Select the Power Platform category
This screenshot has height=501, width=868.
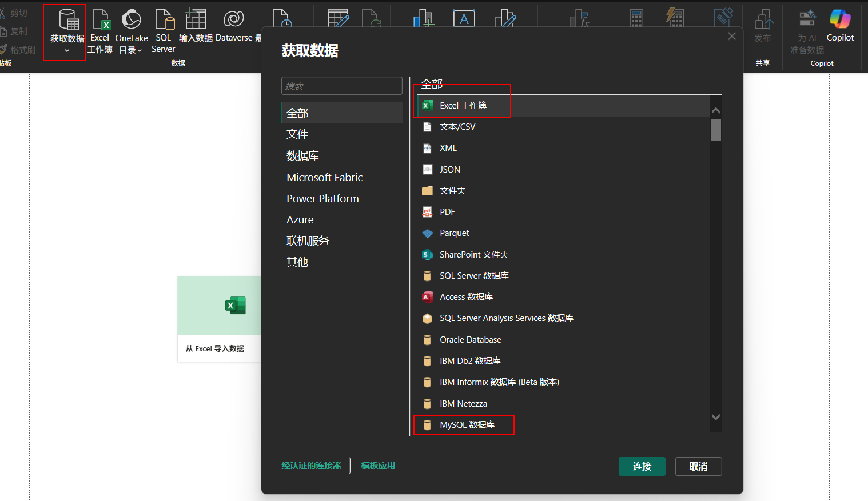pyautogui.click(x=342, y=198)
